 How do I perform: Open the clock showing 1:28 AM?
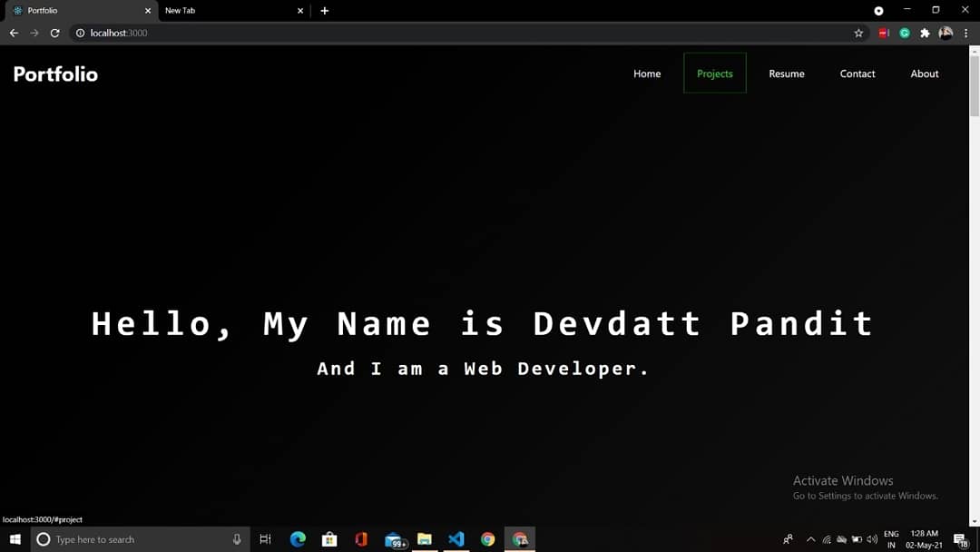[x=924, y=539]
